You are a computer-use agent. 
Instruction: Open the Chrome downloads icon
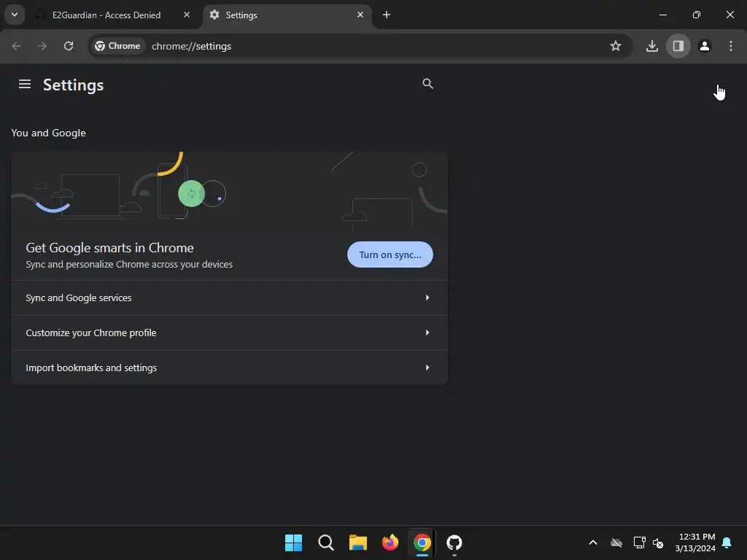pyautogui.click(x=651, y=46)
